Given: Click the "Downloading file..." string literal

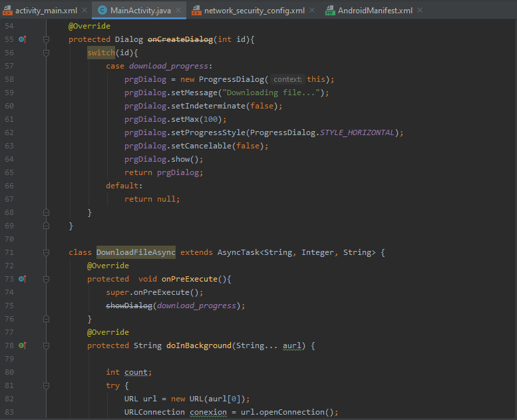Looking at the screenshot, I should click(271, 93).
